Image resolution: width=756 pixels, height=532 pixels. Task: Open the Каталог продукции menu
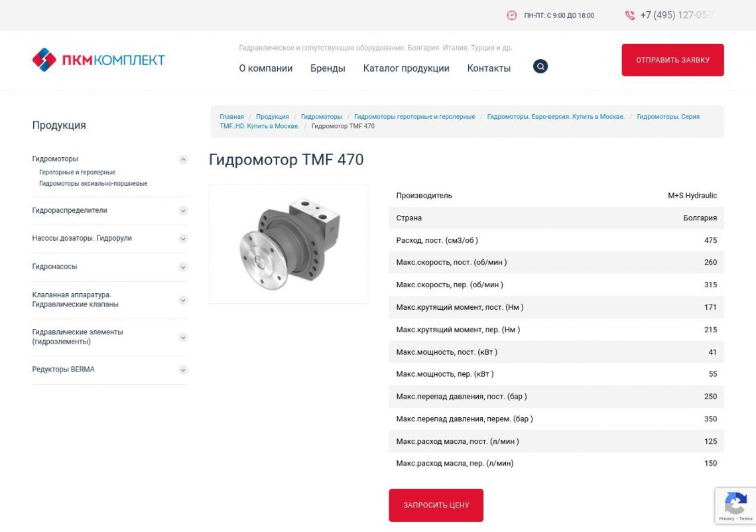click(406, 68)
